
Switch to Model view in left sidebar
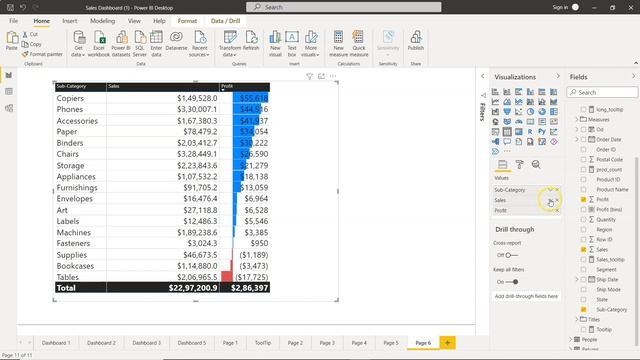point(9,108)
